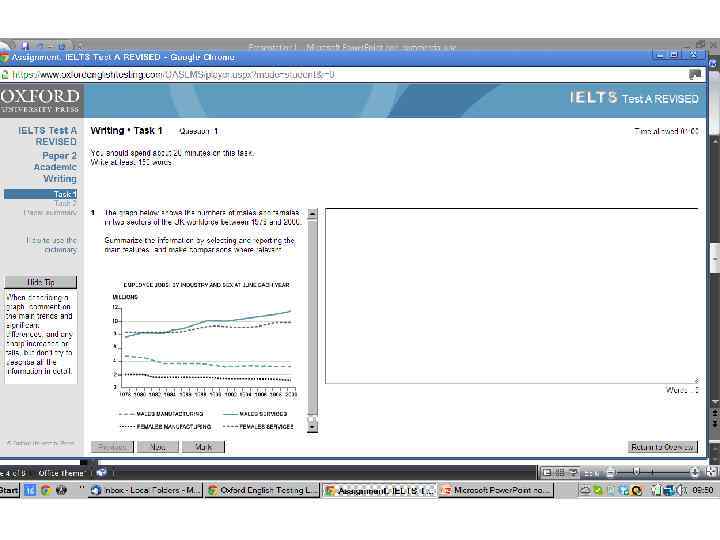Click the Chrome icon in window title bar
Image resolution: width=720 pixels, height=540 pixels.
coord(4,57)
